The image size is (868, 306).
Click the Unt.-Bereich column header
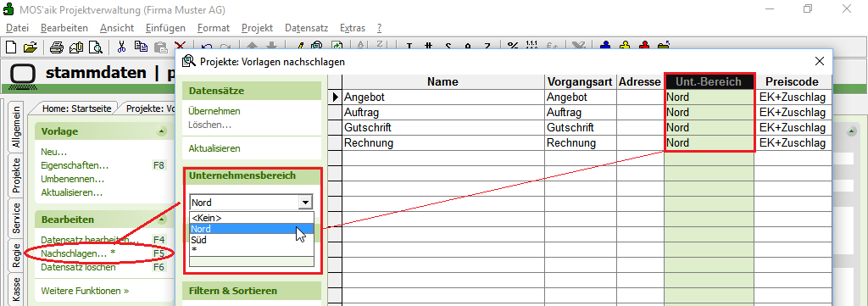[x=709, y=82]
